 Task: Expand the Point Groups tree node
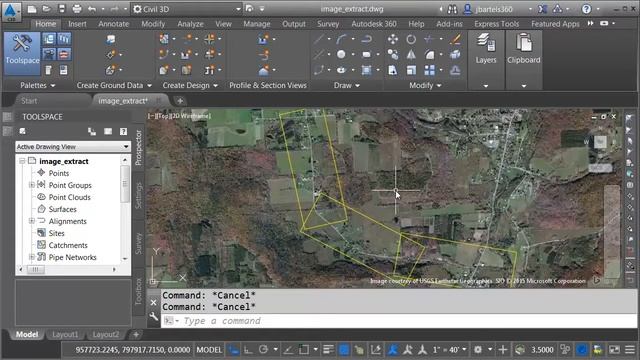point(31,185)
